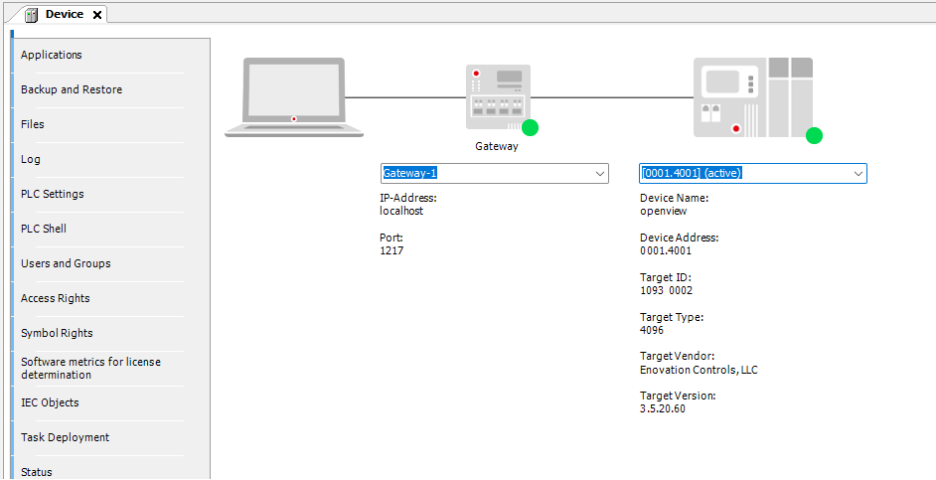Click the Target ID value 1093 0002
This screenshot has height=480, width=936.
coord(666,291)
